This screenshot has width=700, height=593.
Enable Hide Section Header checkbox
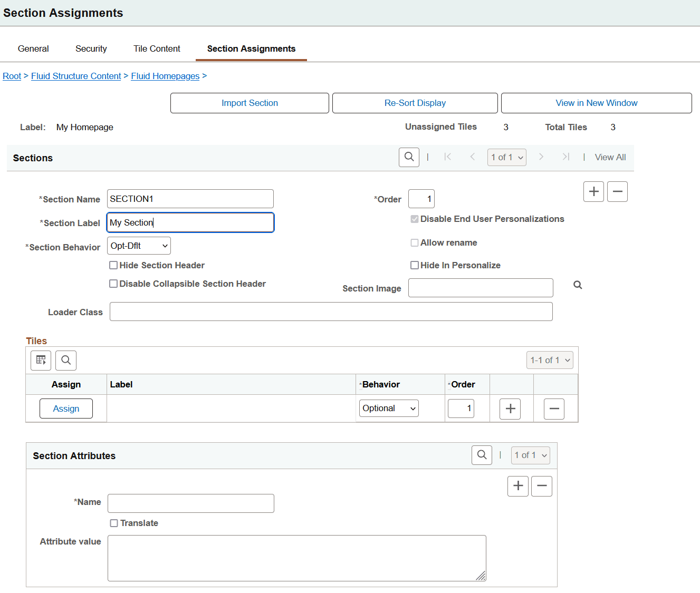[113, 265]
